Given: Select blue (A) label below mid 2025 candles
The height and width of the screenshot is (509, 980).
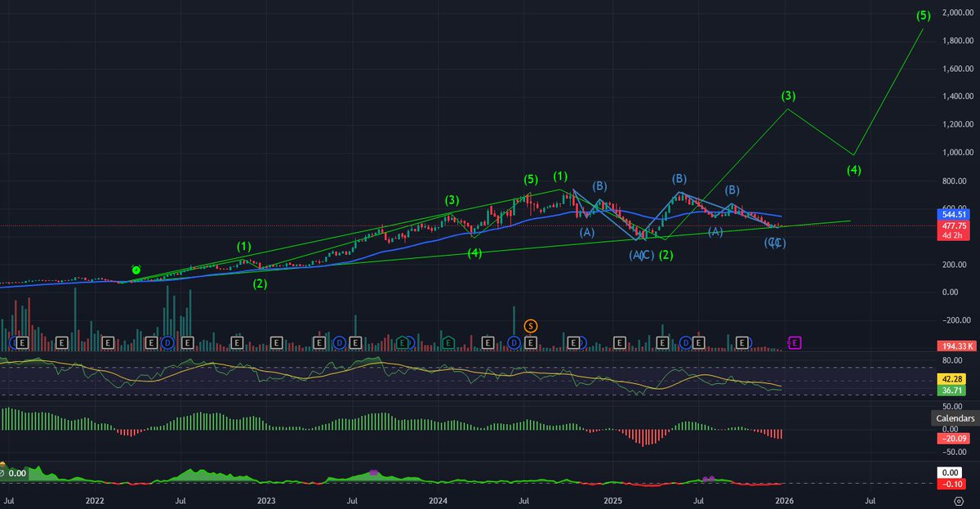Looking at the screenshot, I should pyautogui.click(x=715, y=232).
